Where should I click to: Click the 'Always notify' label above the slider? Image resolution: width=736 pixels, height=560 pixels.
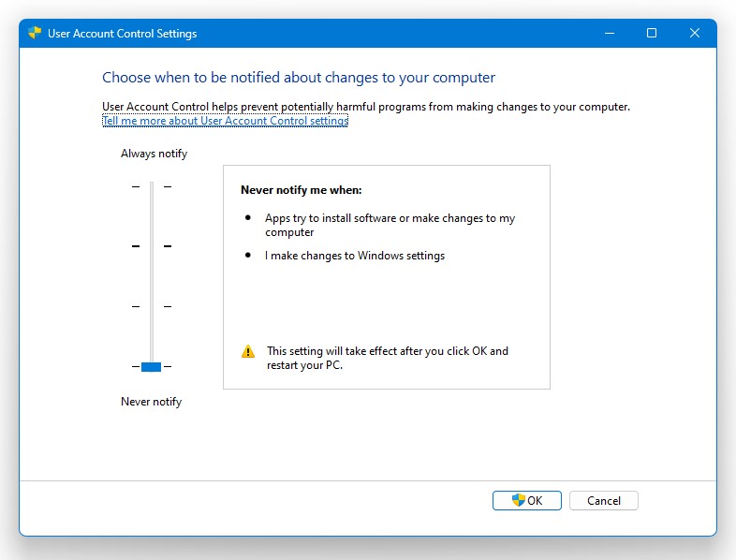154,154
